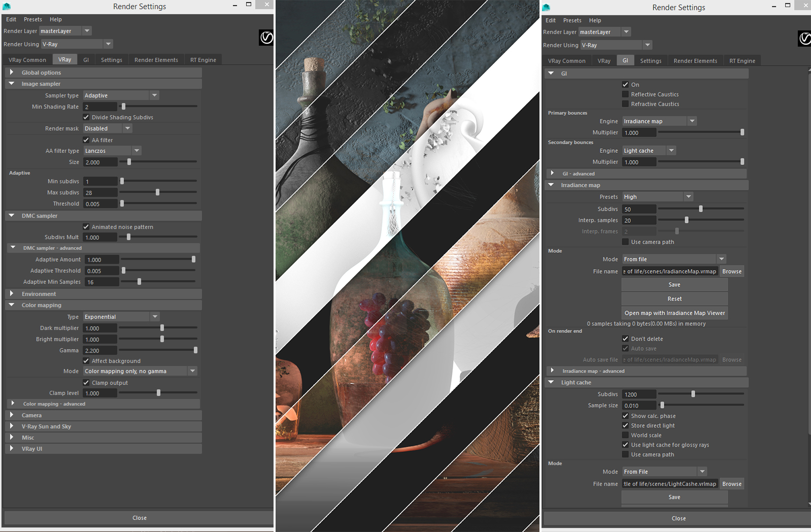Open Render Layer dropdown in left window
The height and width of the screenshot is (532, 811).
tap(65, 31)
